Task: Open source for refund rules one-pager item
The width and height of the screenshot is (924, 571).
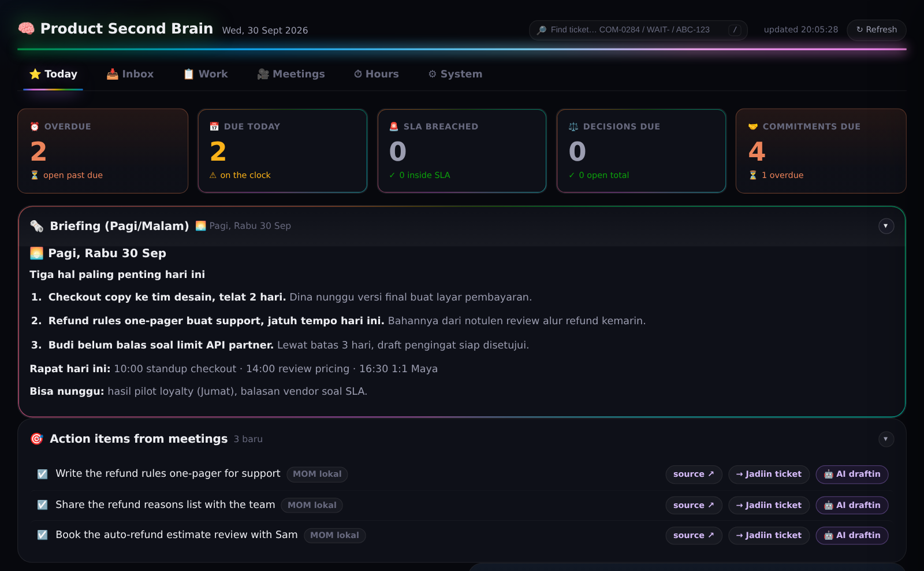Action: [x=694, y=474]
